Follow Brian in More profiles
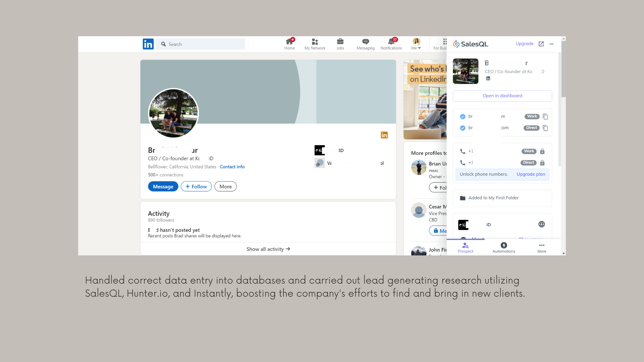This screenshot has height=362, width=644. click(x=438, y=188)
